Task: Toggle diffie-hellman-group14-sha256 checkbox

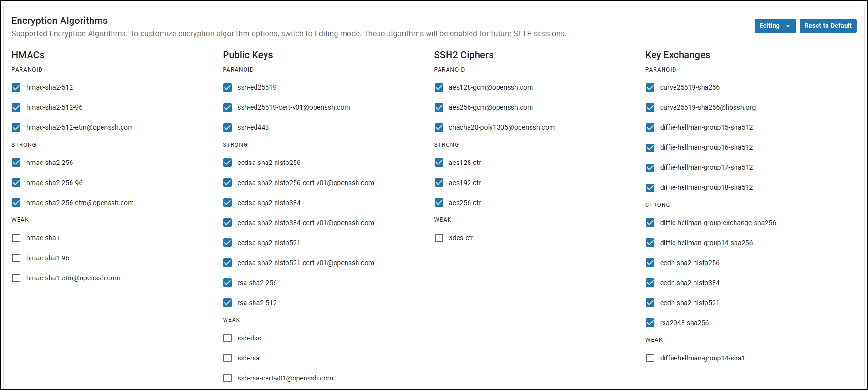Action: [650, 243]
